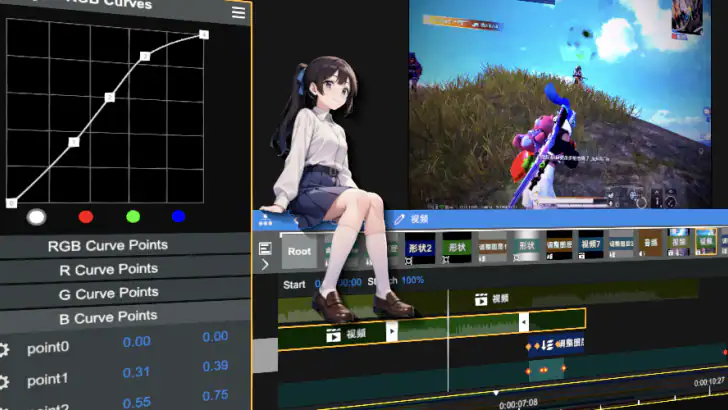Open the RGB Curves hamburger menu
728x410 pixels.
[238, 12]
